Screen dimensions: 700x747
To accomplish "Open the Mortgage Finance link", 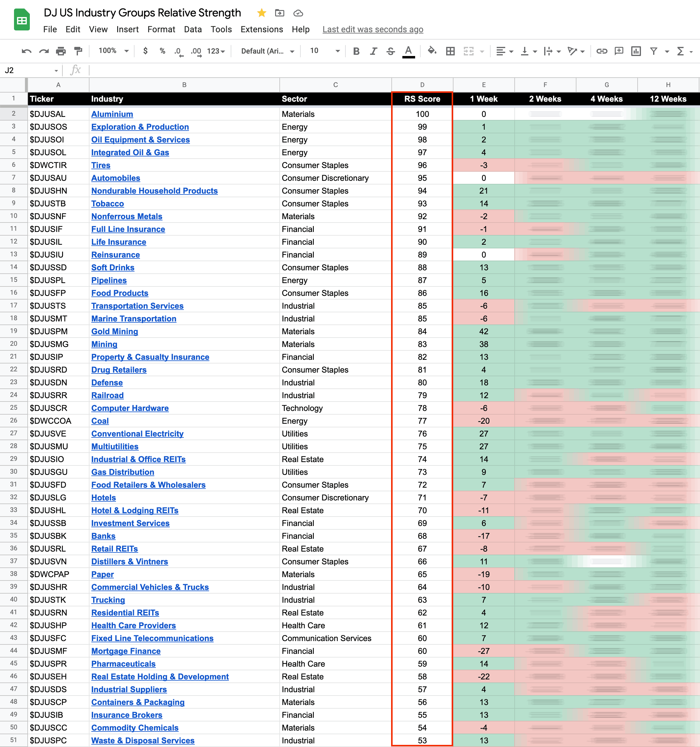I will (126, 651).
